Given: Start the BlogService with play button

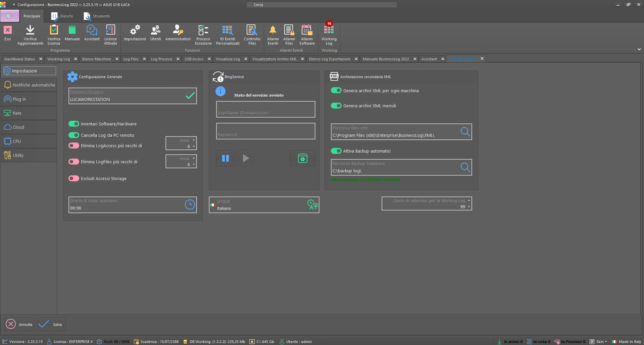Looking at the screenshot, I should click(x=246, y=158).
